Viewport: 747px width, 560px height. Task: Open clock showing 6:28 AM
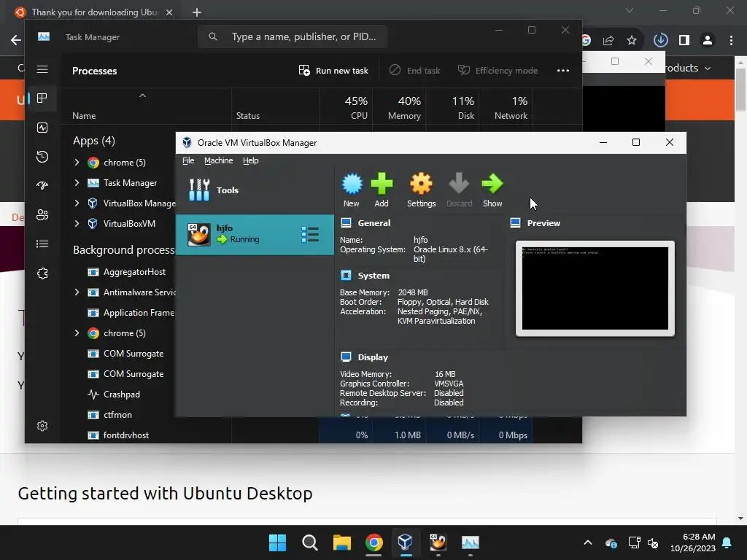point(693,542)
